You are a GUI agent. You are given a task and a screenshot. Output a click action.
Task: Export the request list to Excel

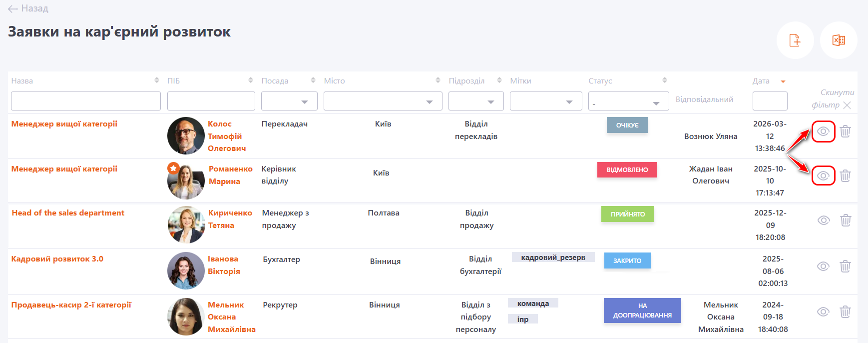[x=839, y=40]
